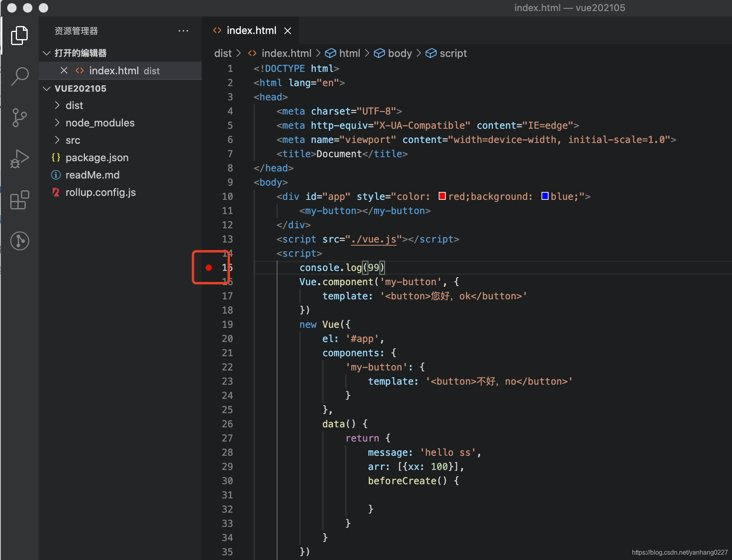
Task: Open the Explorer view in activity bar
Action: tap(19, 36)
